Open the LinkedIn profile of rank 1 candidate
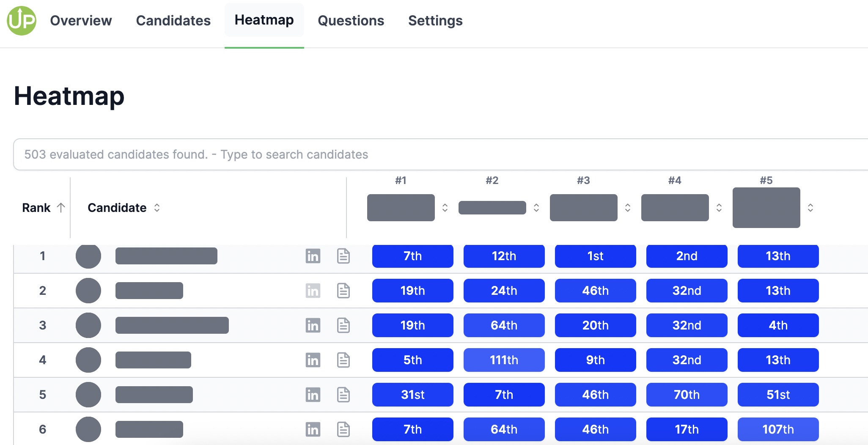Image resolution: width=868 pixels, height=445 pixels. tap(313, 256)
